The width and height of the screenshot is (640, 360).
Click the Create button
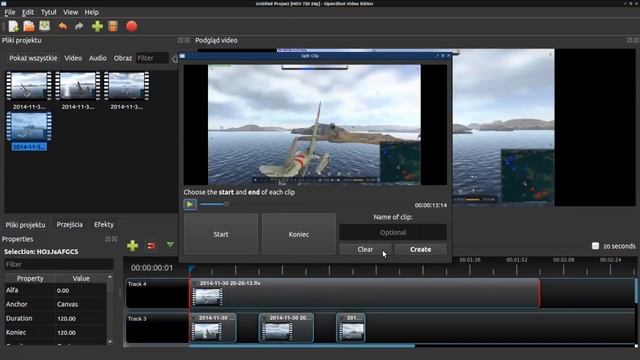(x=420, y=249)
